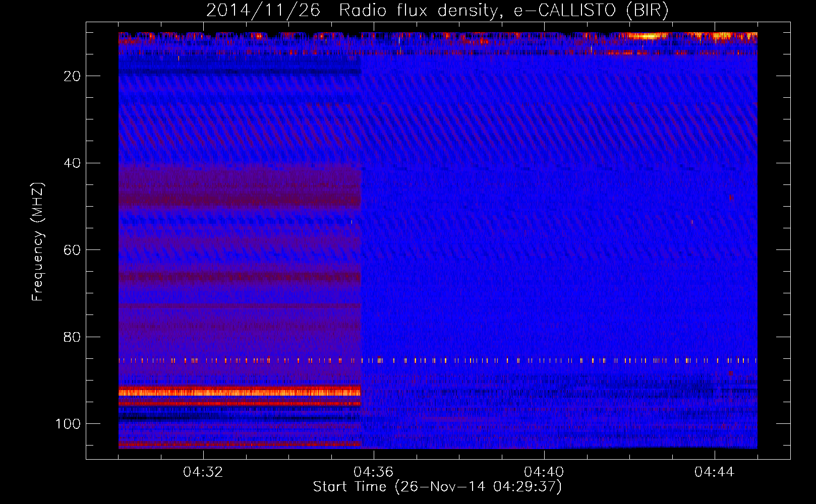
Task: Click the 'Frequency (MHZ)' axis label
Action: (38, 242)
